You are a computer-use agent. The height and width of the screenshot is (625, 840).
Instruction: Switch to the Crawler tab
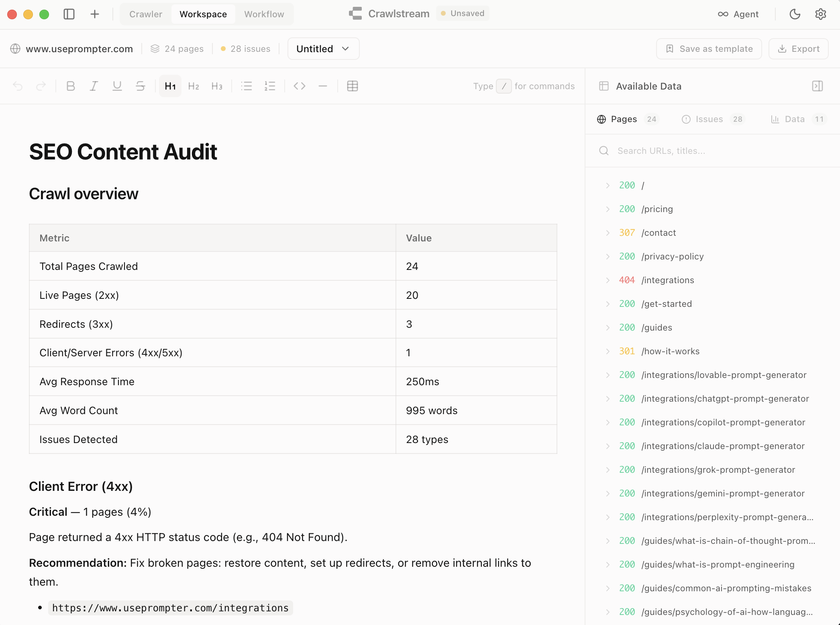146,14
